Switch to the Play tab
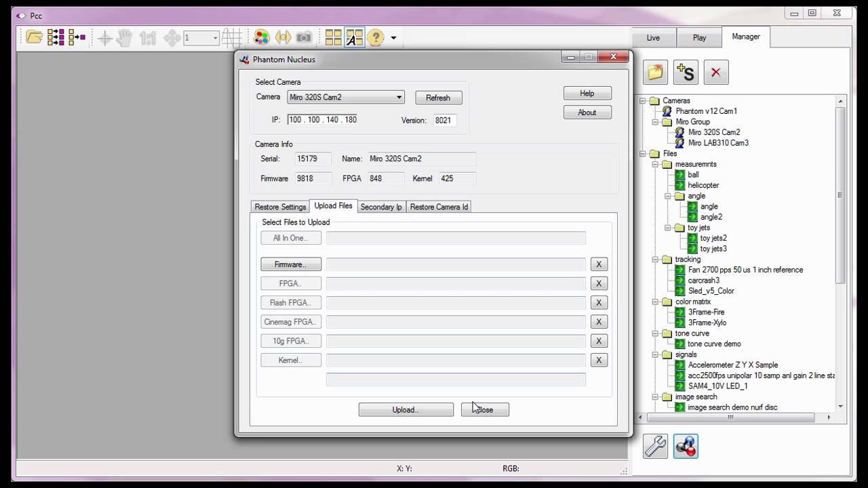Screen dimensions: 868x488 click(699, 38)
